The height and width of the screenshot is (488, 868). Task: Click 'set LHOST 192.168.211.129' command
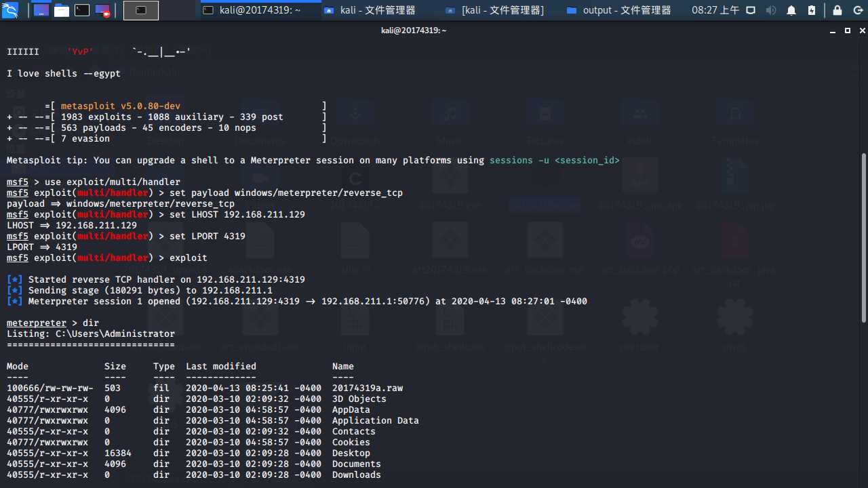click(x=237, y=214)
